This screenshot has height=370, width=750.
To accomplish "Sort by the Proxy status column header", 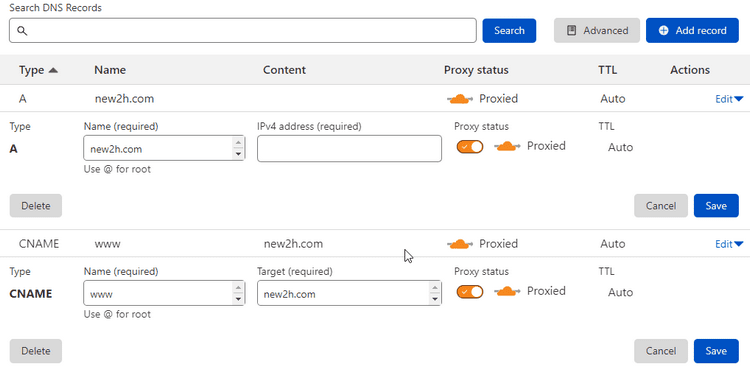I will click(x=476, y=70).
